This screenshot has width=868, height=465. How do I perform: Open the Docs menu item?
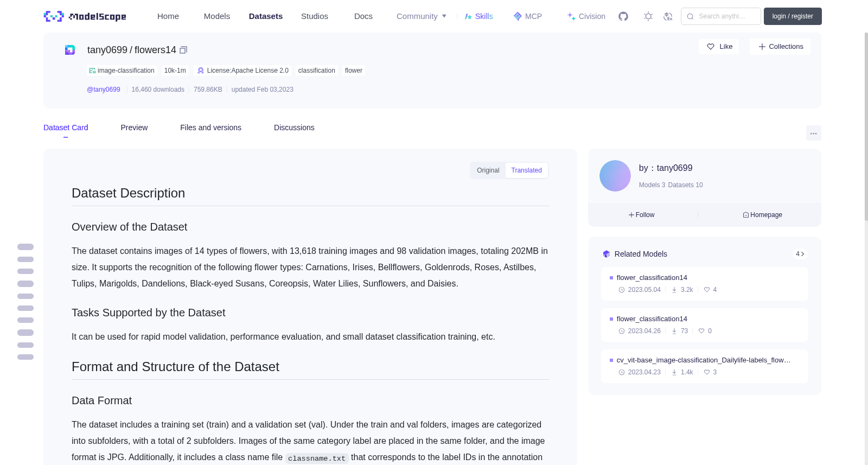(363, 16)
